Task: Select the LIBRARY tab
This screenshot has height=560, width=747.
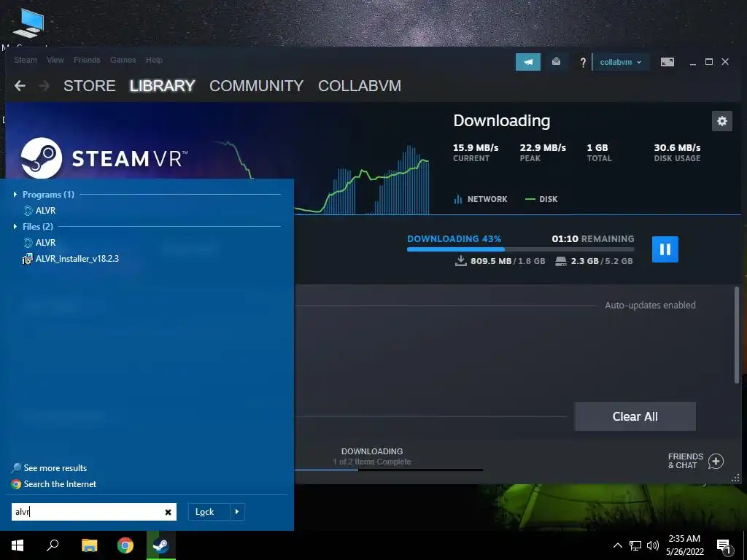Action: (162, 86)
